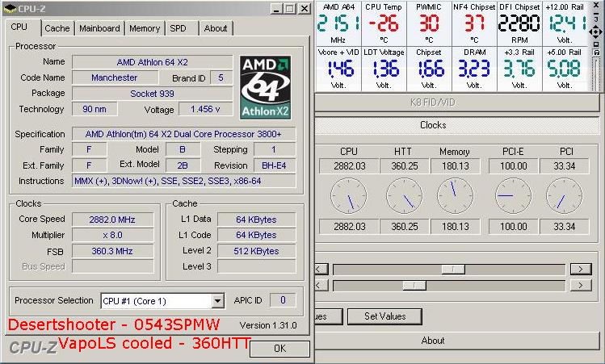Screen dimensions: 605x364
Task: Click the +5.00 Rail 5.08 readout
Action: [565, 69]
